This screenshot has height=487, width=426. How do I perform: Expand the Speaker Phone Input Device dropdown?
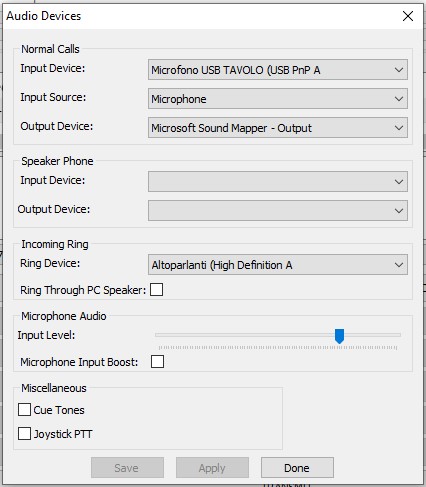point(278,181)
